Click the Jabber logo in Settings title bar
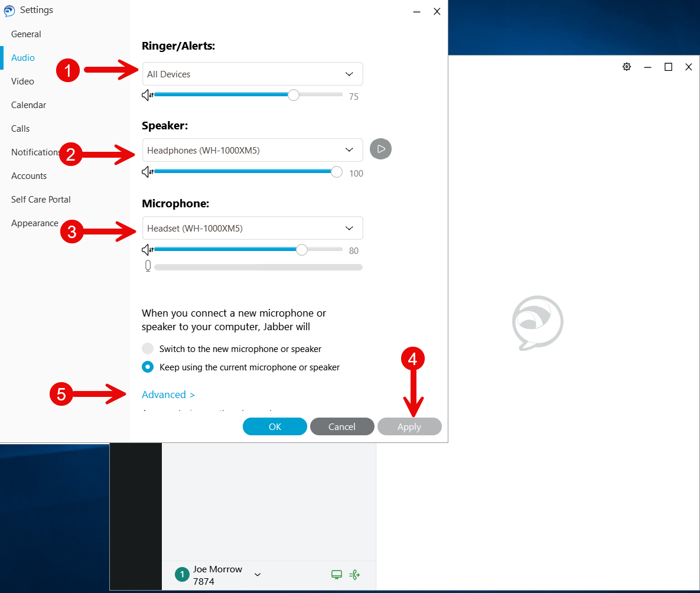 pos(9,11)
